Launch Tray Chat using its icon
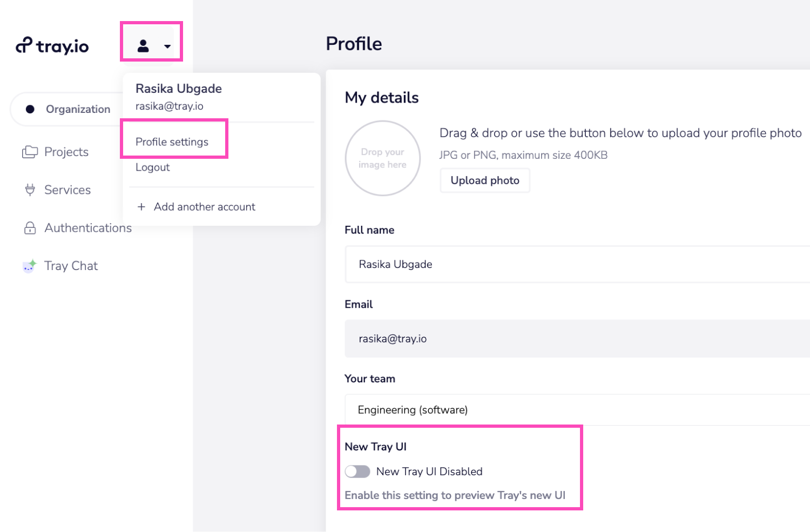Screen dimensions: 810x532 29,266
